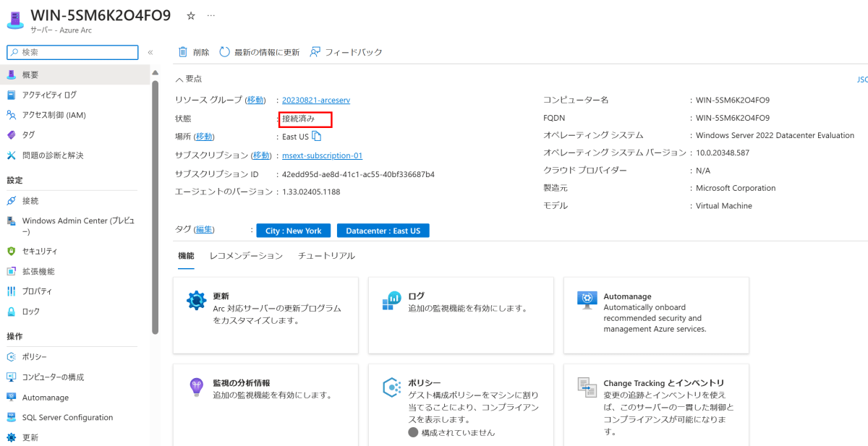The image size is (868, 446).
Task: Click the sidebar scrollbar up arrow
Action: tap(155, 72)
